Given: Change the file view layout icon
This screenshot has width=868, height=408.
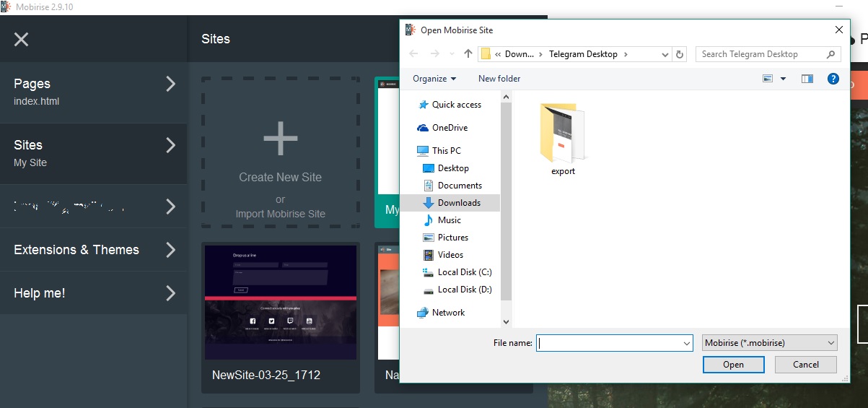Looking at the screenshot, I should [x=768, y=79].
